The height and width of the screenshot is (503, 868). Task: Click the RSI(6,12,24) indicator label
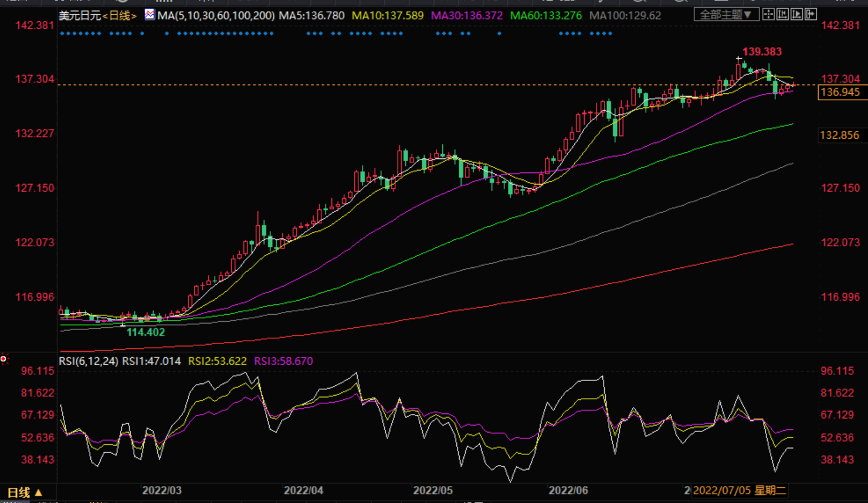pos(89,361)
